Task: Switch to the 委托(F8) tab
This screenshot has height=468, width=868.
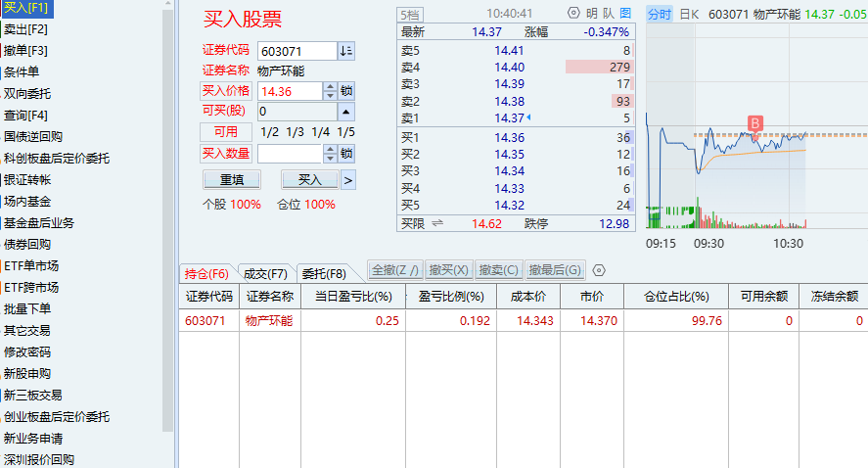Action: 324,273
